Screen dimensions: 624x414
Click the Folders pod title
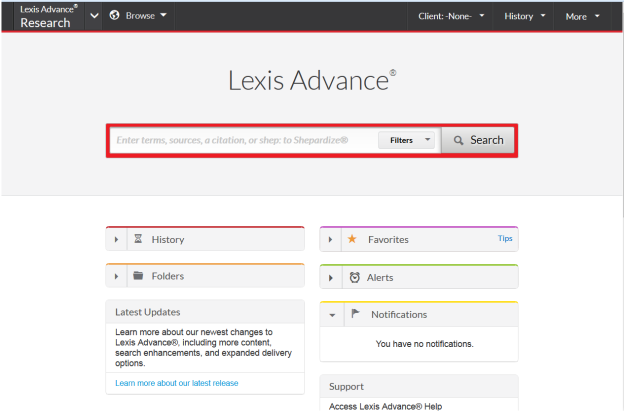[x=168, y=276]
